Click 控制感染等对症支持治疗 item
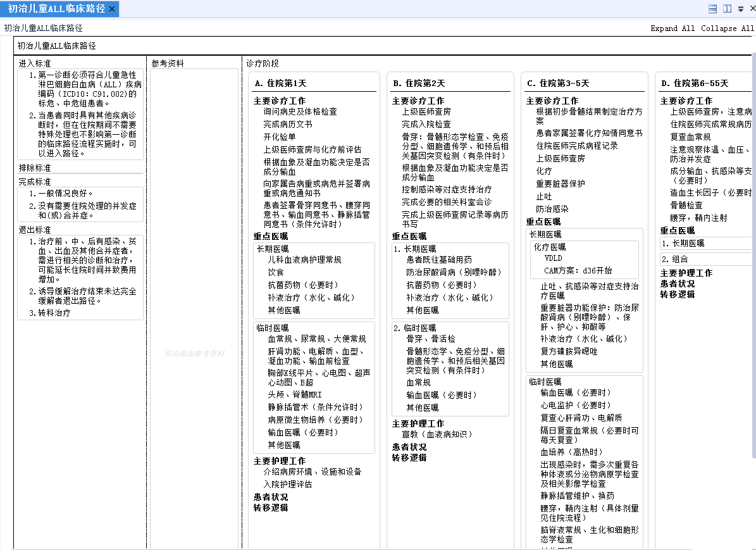This screenshot has width=756, height=550. [x=447, y=189]
